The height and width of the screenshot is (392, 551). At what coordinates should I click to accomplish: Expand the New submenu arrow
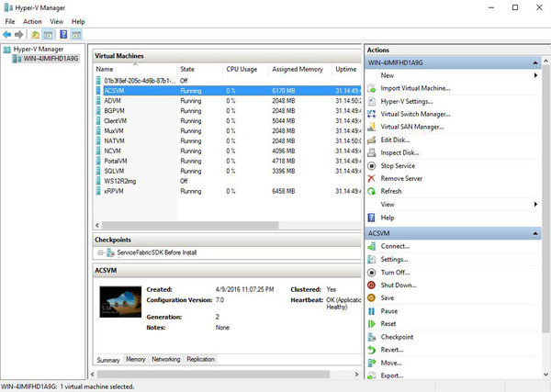tap(535, 75)
